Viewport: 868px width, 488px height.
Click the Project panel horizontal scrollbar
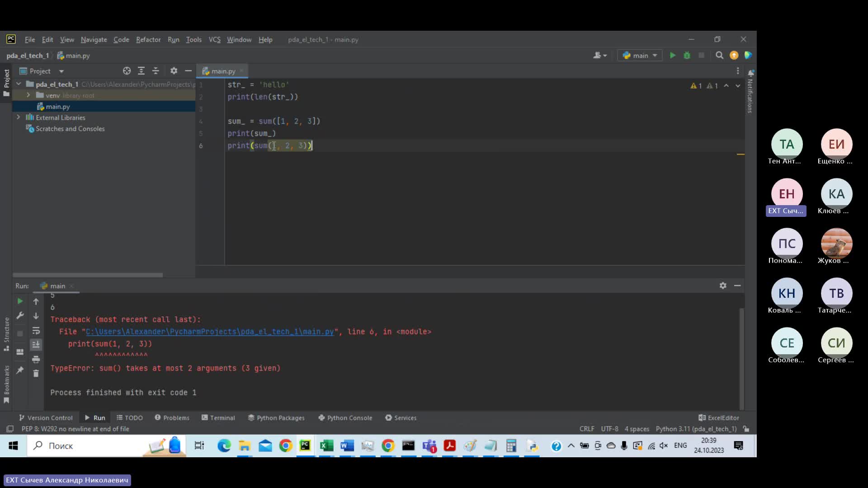click(x=88, y=275)
